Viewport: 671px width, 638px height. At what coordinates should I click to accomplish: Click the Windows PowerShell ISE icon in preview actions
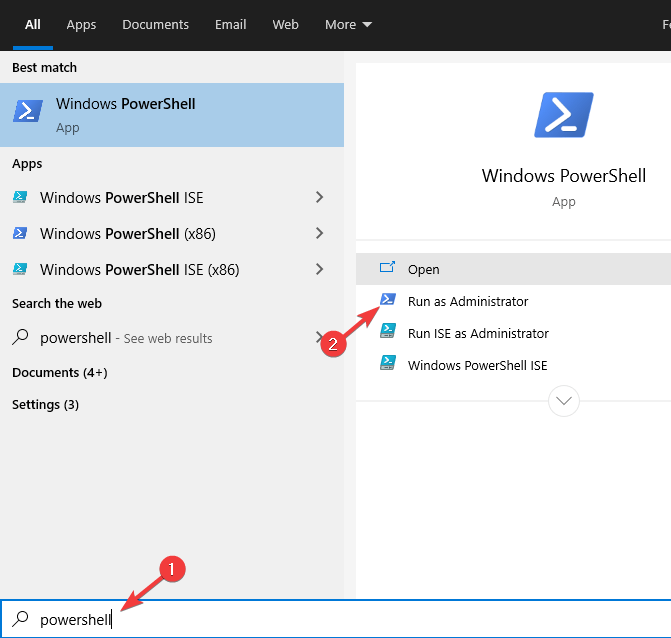point(388,363)
